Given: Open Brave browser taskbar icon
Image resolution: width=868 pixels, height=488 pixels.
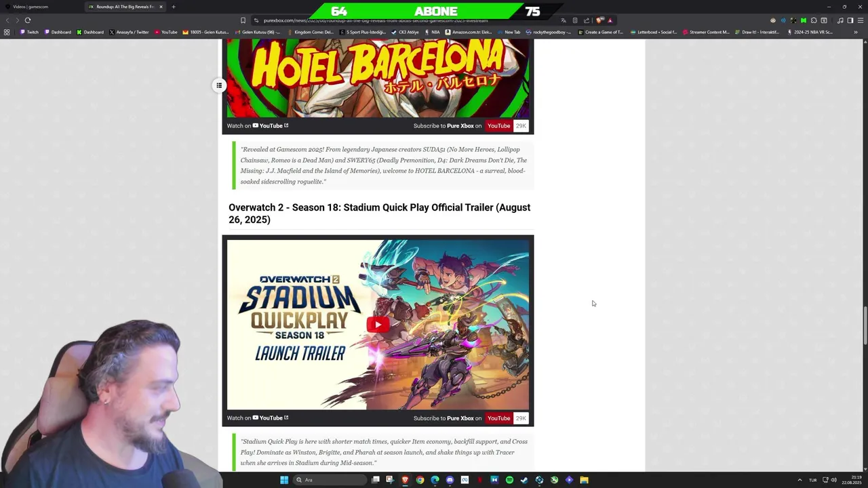Looking at the screenshot, I should [x=405, y=480].
